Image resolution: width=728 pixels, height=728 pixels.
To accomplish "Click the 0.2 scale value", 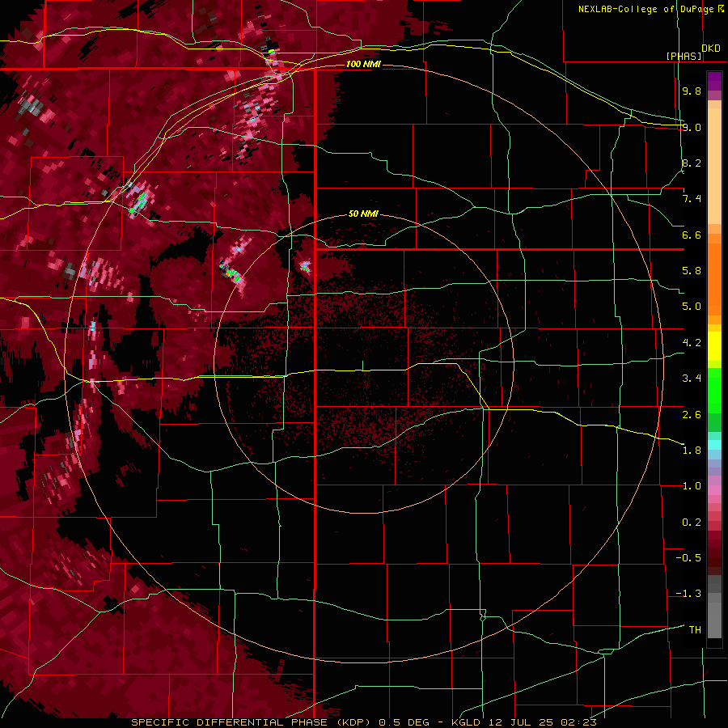I will click(x=692, y=523).
